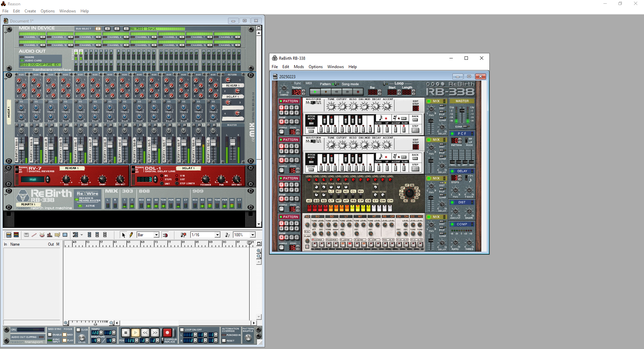Click the Stop button in Reason transport
The image size is (644, 349).
[x=125, y=333]
